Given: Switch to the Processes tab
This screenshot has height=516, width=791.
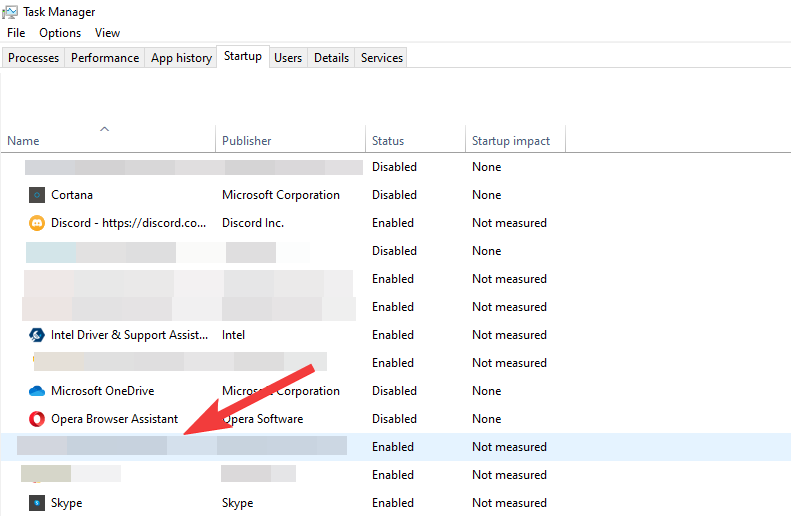Looking at the screenshot, I should pyautogui.click(x=33, y=58).
